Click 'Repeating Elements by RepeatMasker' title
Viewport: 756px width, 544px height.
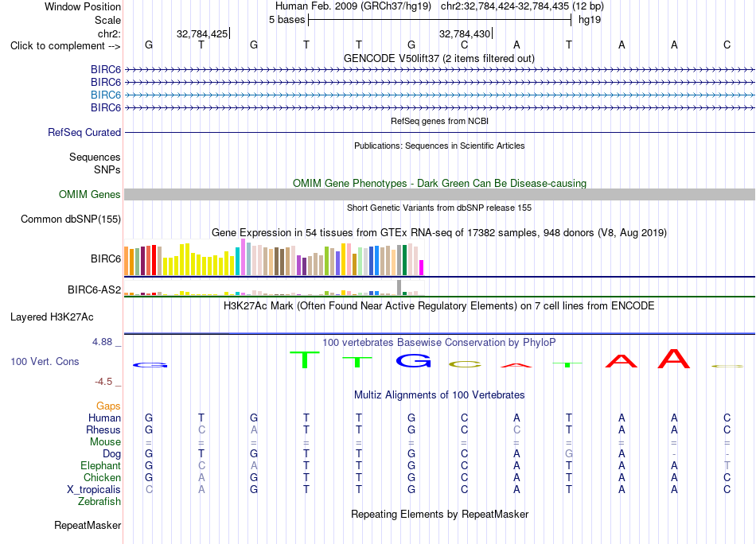pyautogui.click(x=439, y=514)
